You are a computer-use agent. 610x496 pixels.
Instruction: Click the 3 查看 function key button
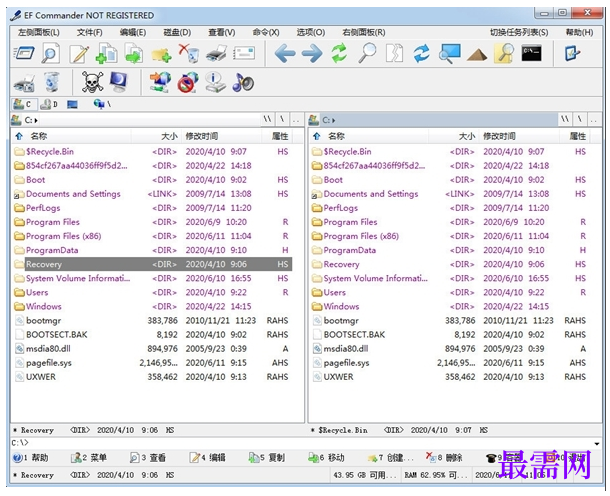click(x=148, y=458)
